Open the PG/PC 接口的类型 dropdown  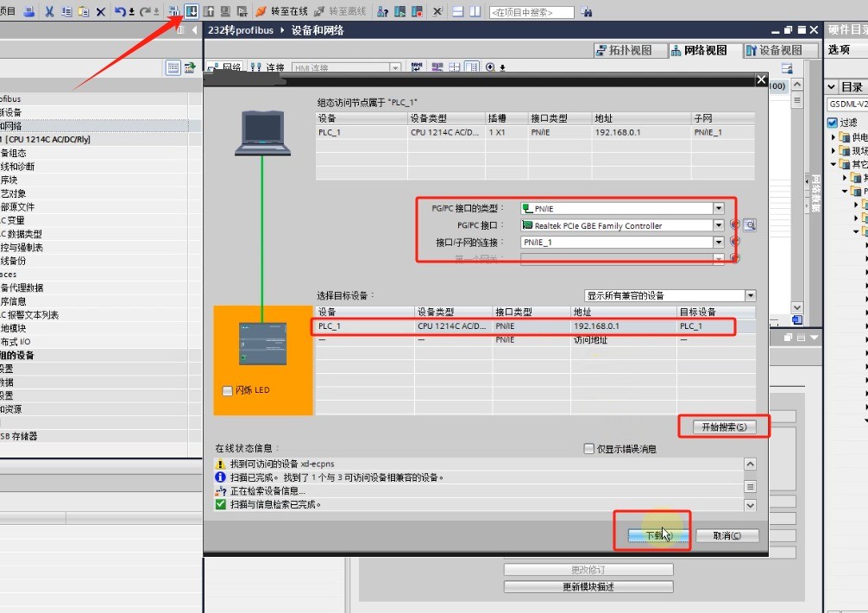[718, 208]
